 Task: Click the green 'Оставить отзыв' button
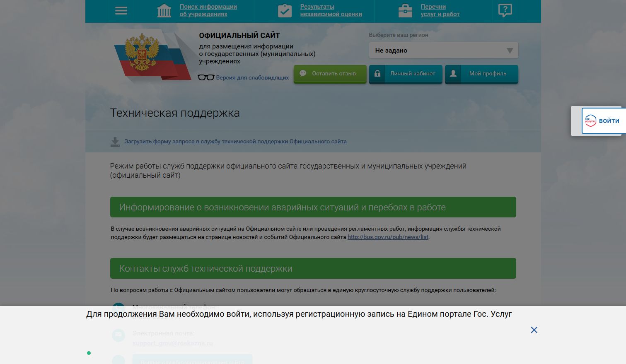pyautogui.click(x=330, y=74)
